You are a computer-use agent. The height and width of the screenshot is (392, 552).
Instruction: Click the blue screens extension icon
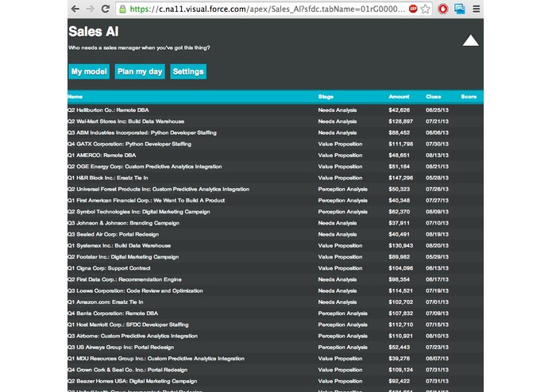(459, 9)
